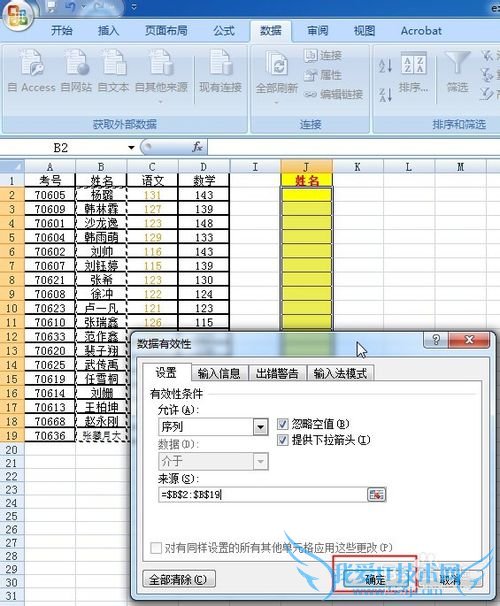Switch to 开始 ribbon tab
Screen dimensions: 500x606
click(x=61, y=31)
